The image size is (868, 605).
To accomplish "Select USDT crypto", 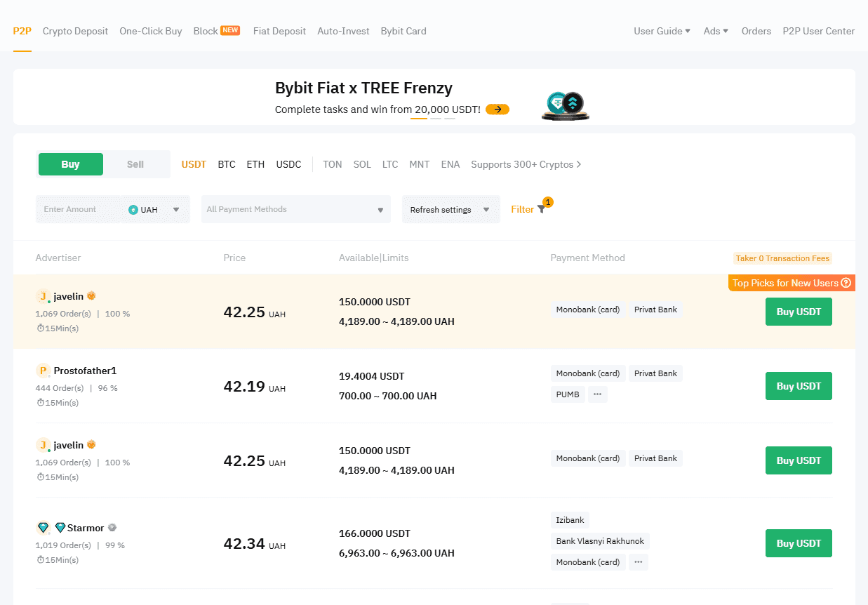I will (194, 164).
